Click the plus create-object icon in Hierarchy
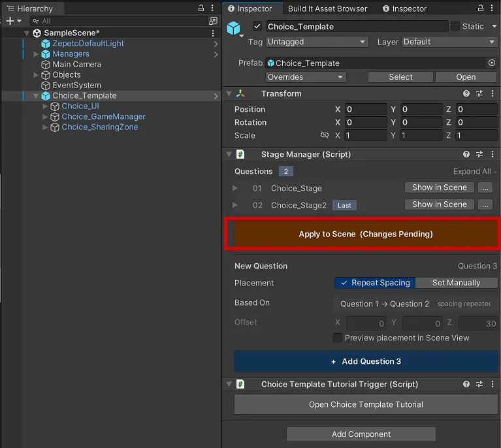The image size is (501, 448). tap(10, 21)
